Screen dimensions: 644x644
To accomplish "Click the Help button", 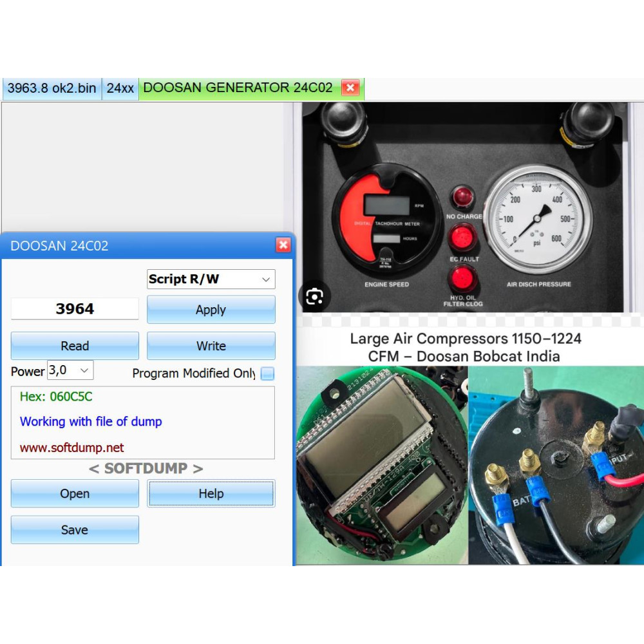I will (x=211, y=493).
